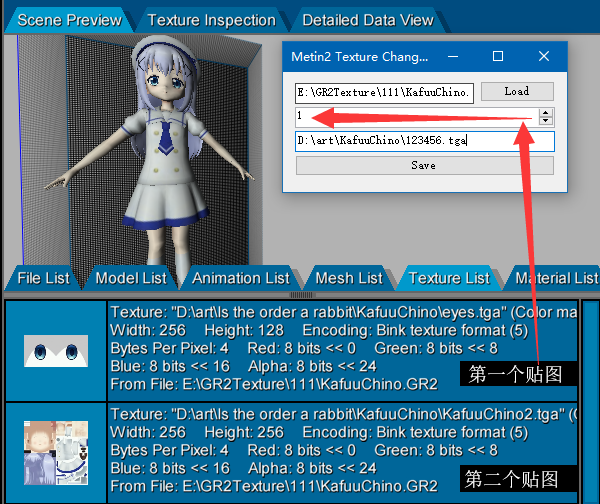
Task: Click the texture list vertical scrollbar
Action: click(590, 402)
